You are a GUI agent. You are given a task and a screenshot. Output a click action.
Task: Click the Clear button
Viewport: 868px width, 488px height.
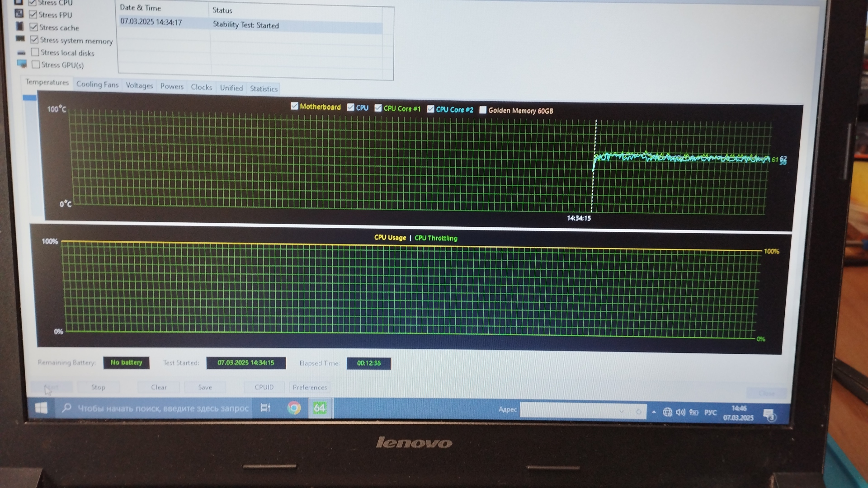click(x=159, y=387)
